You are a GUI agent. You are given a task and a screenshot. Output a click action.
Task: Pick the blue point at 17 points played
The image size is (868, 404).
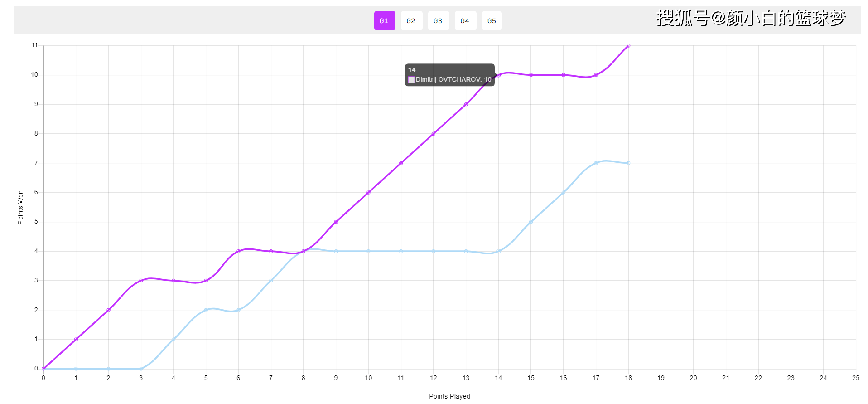point(596,163)
